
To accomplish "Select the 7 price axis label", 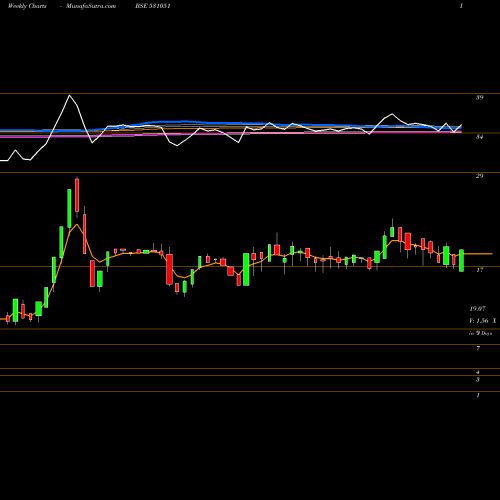I will [x=478, y=348].
